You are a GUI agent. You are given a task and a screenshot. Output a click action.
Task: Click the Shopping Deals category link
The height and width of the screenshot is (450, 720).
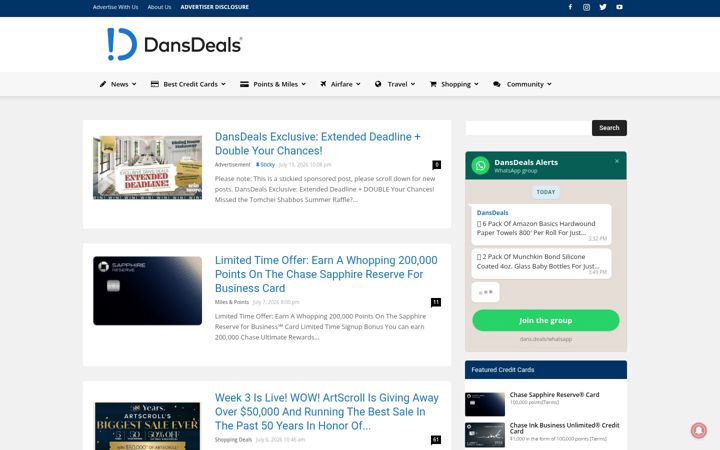click(x=233, y=439)
